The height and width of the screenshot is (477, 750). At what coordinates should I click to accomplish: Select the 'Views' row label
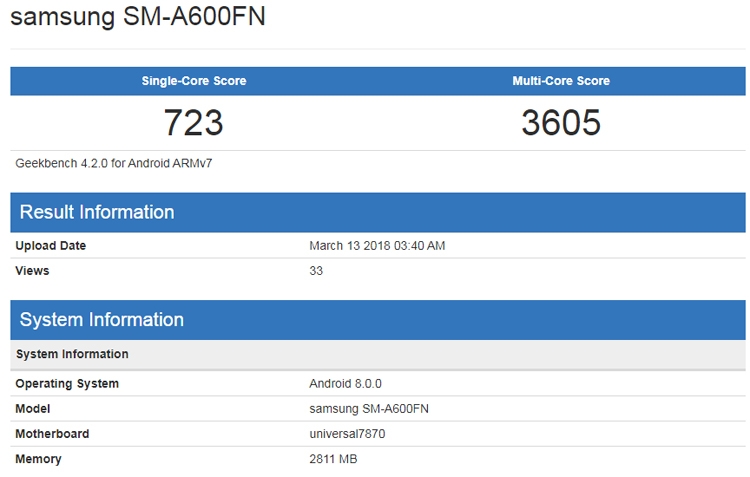[x=32, y=270]
